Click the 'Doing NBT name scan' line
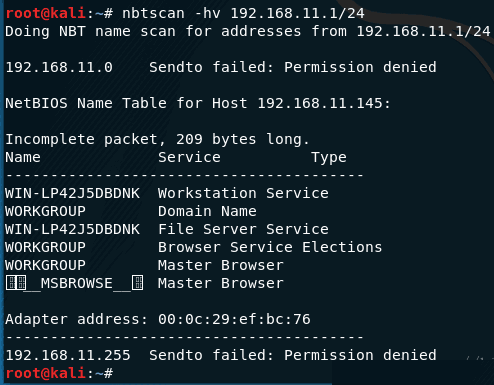 coord(248,31)
